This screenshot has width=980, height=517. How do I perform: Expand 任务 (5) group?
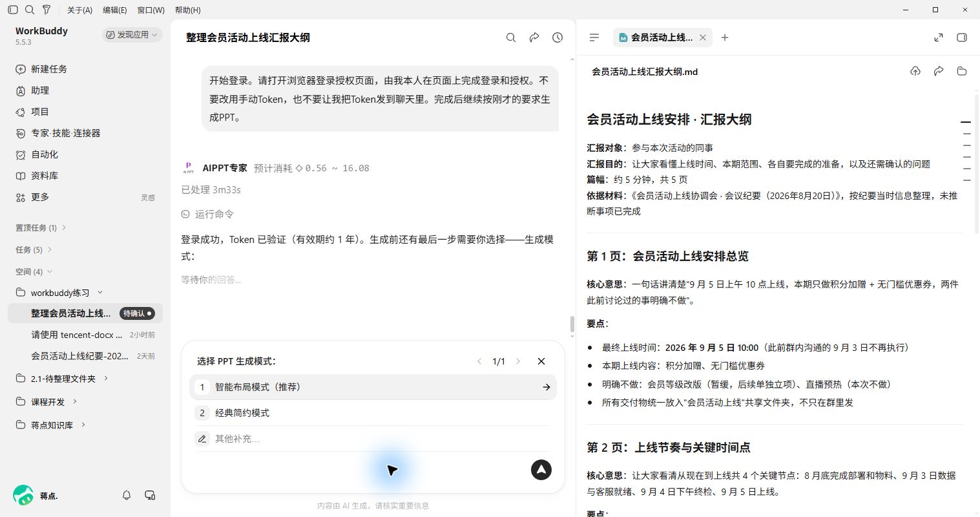[34, 249]
